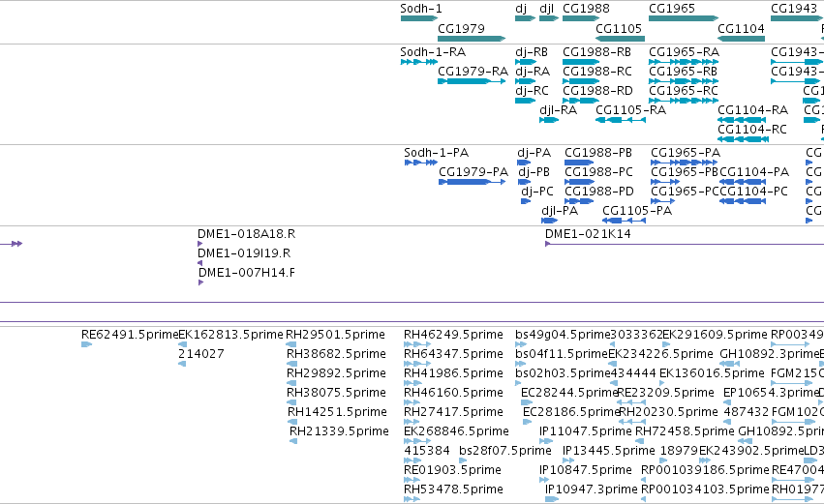Click the DME1-007H14.F BAC end

point(200,282)
